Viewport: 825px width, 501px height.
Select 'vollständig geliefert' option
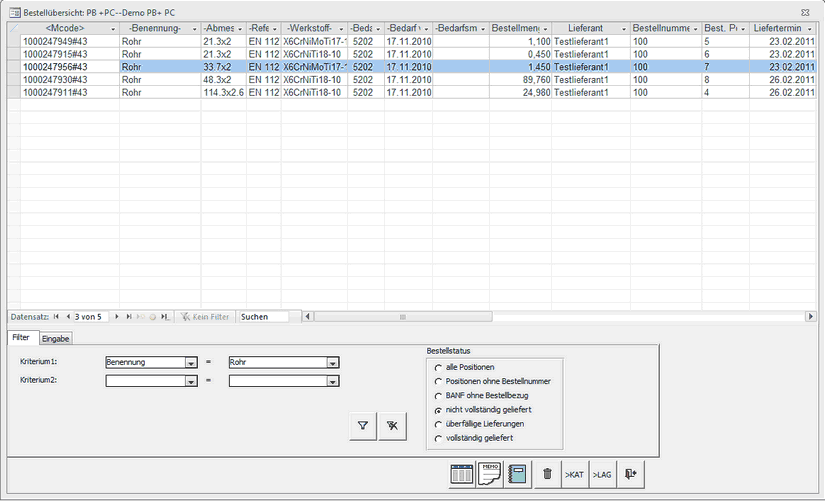point(438,438)
